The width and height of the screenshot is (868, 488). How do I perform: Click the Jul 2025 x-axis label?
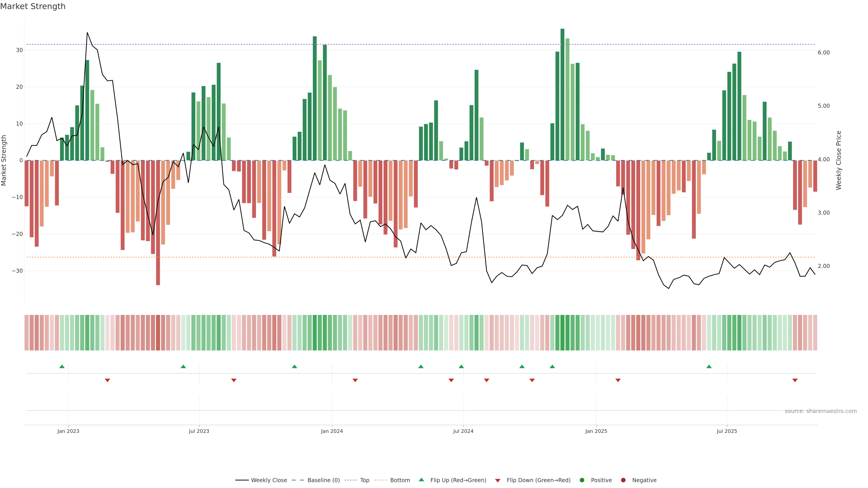tap(727, 431)
